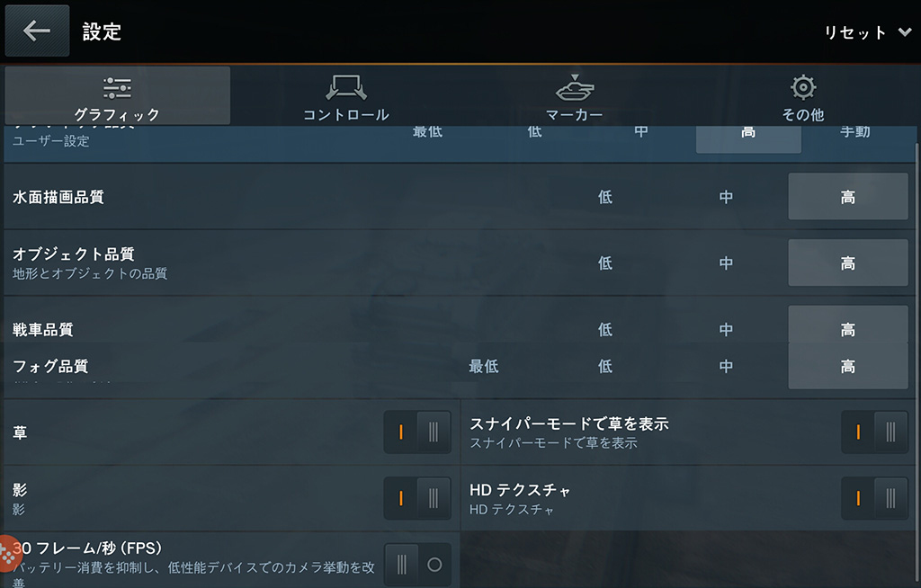Set 水面描画品質 to 中
This screenshot has width=921, height=588.
pyautogui.click(x=726, y=197)
